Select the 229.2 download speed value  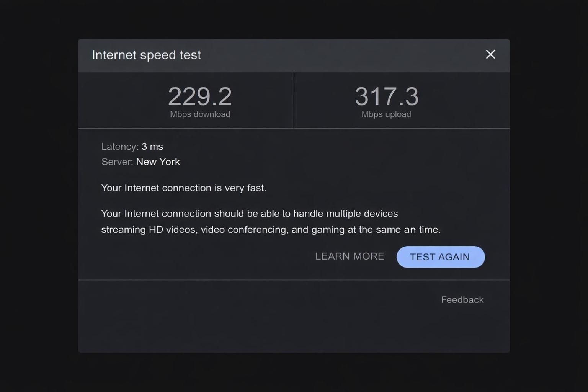200,96
